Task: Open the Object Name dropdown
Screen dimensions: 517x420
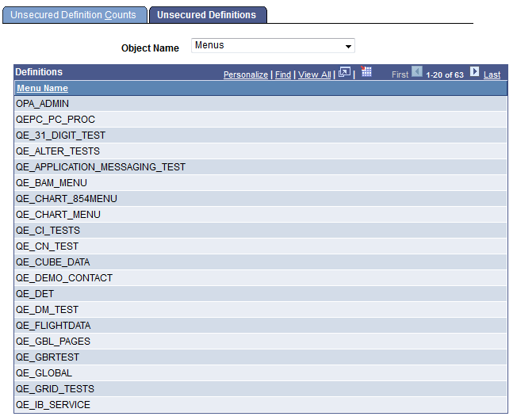Action: click(x=273, y=45)
